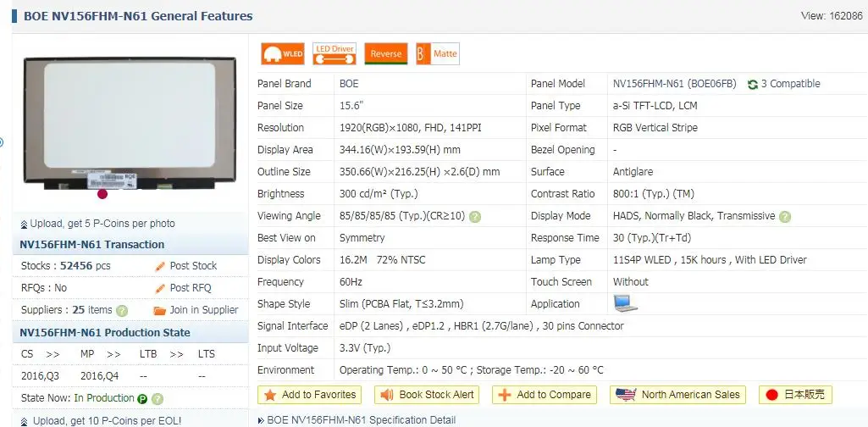Click the contrast ratio value 800:1
This screenshot has height=427, width=868.
point(653,194)
